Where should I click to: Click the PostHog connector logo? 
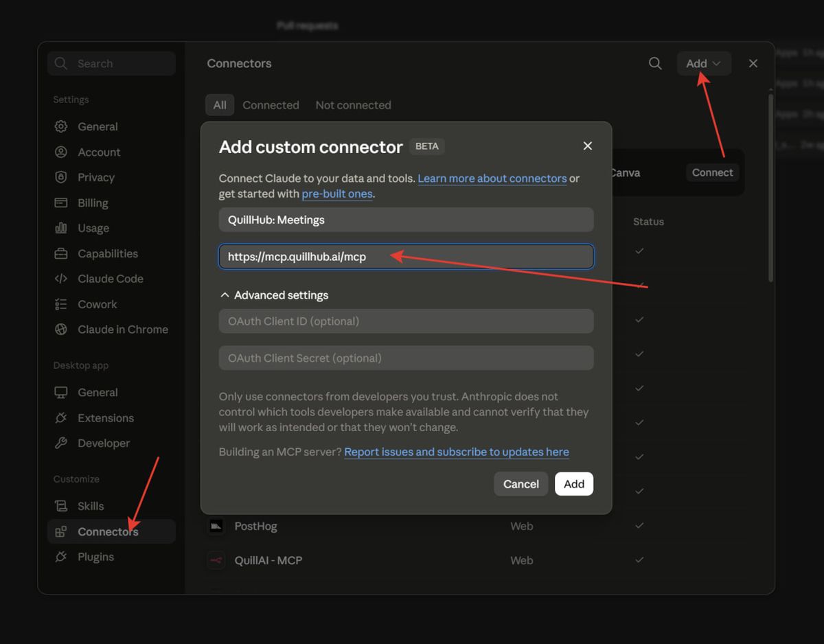click(x=216, y=526)
